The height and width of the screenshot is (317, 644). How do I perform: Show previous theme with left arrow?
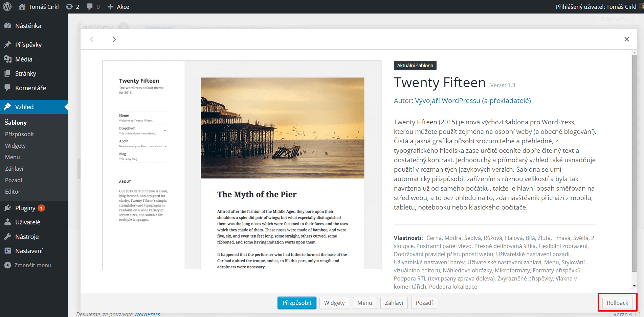tap(92, 39)
